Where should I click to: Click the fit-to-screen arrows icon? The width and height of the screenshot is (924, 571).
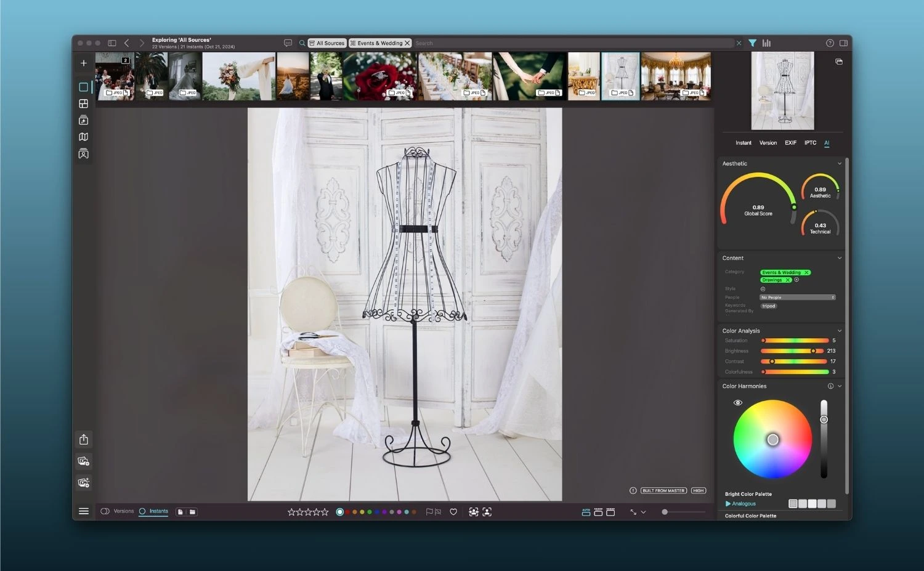click(633, 512)
